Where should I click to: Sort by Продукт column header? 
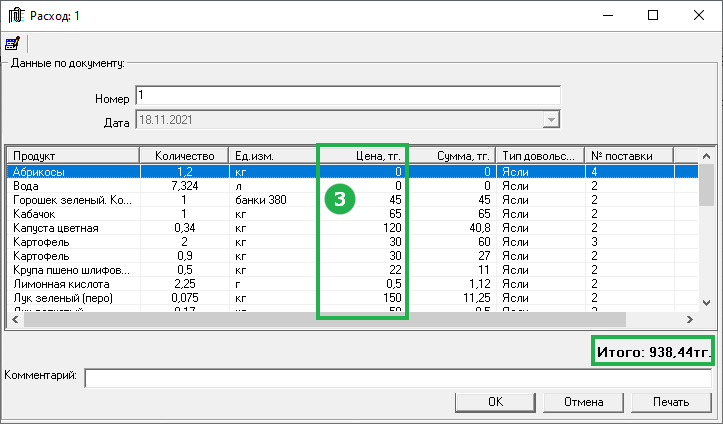(73, 156)
